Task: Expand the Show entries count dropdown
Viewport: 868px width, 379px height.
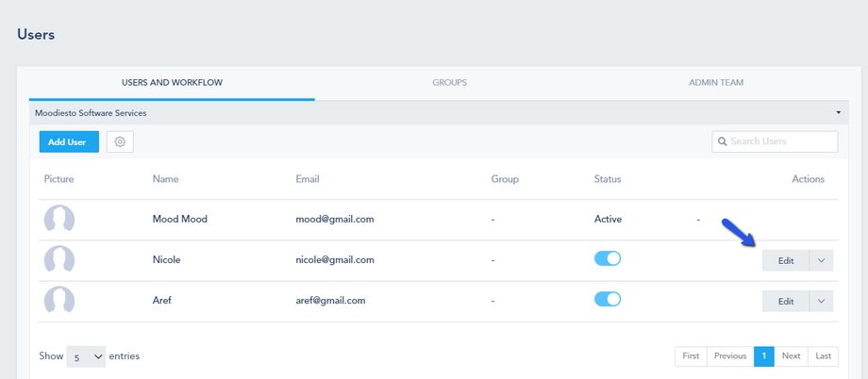Action: point(86,357)
